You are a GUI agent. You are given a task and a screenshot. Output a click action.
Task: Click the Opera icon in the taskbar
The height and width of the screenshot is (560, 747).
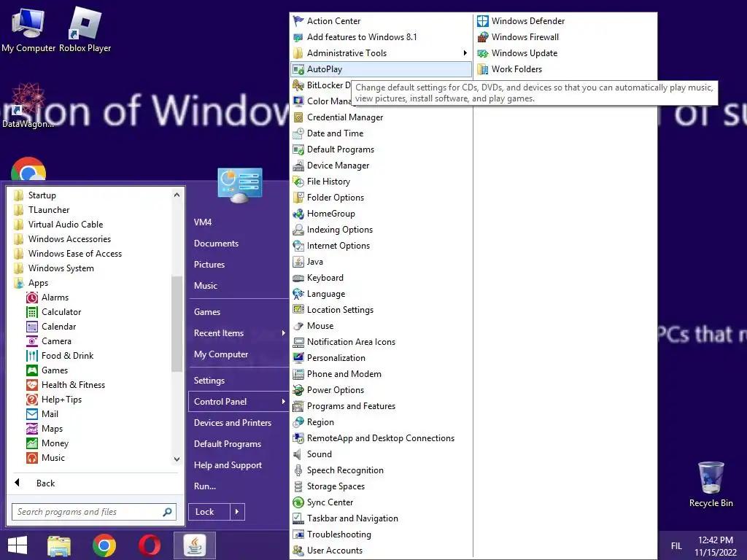click(x=149, y=545)
